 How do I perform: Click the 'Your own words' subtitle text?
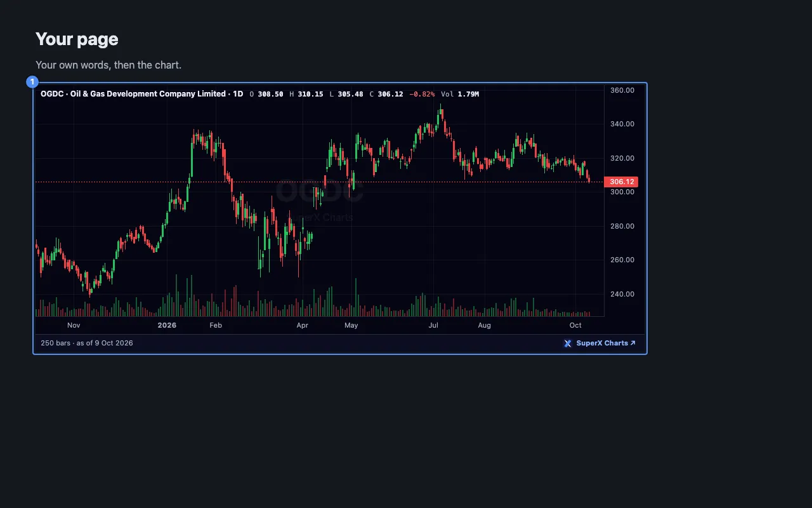[108, 65]
